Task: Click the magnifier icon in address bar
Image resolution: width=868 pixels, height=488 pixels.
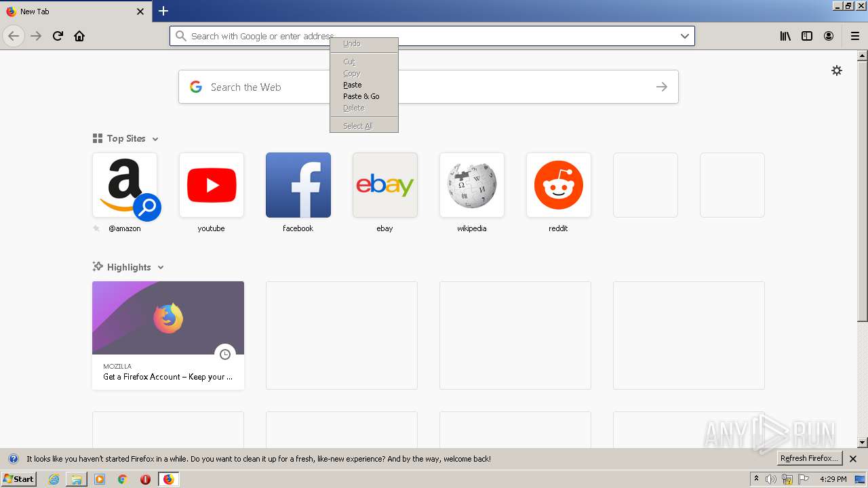Action: (180, 36)
